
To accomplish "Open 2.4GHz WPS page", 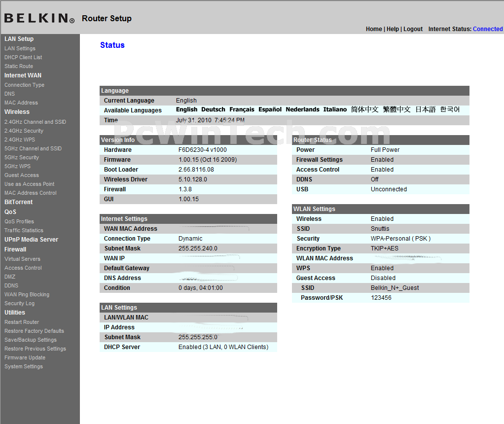I will pos(20,140).
